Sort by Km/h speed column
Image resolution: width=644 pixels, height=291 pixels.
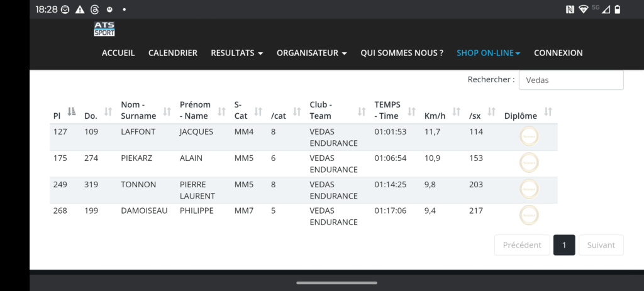(442, 111)
